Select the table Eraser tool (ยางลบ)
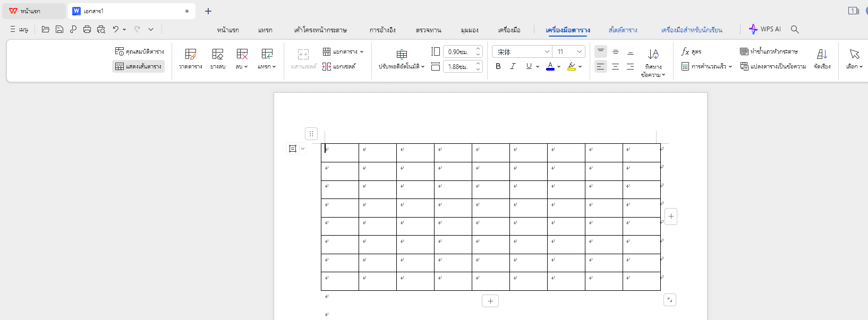The height and width of the screenshot is (320, 868). (218, 58)
